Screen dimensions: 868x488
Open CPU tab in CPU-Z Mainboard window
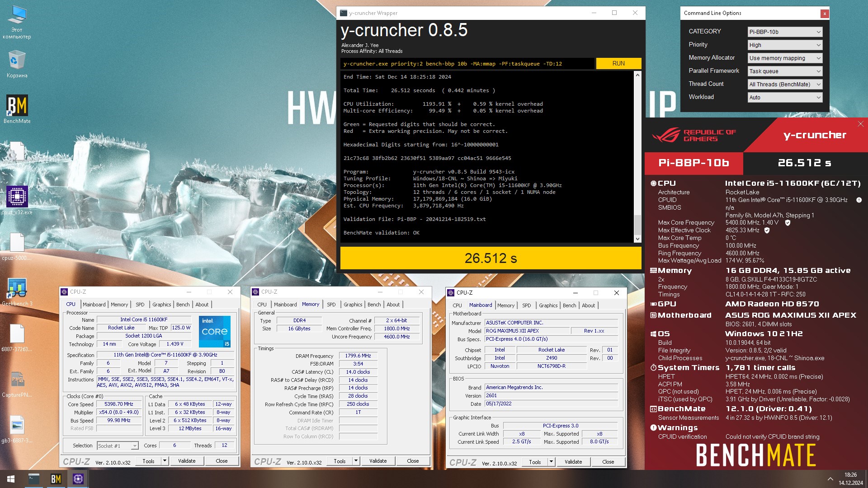click(458, 305)
